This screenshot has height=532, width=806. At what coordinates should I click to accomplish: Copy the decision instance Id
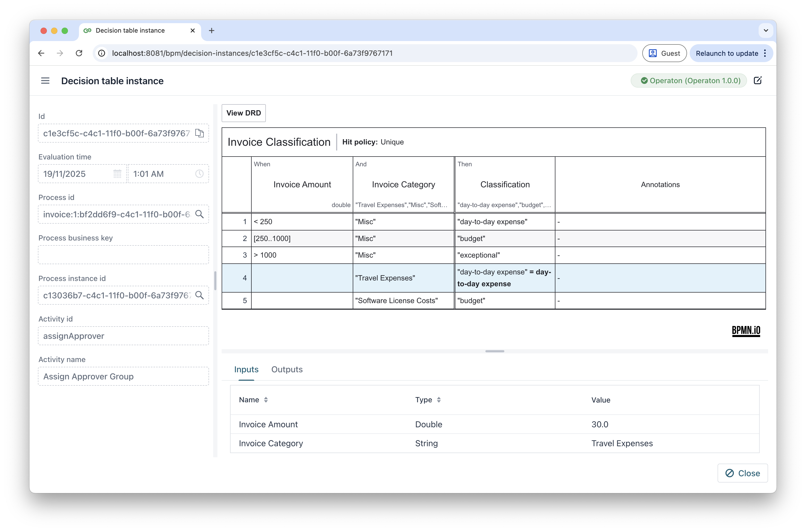[x=199, y=133]
